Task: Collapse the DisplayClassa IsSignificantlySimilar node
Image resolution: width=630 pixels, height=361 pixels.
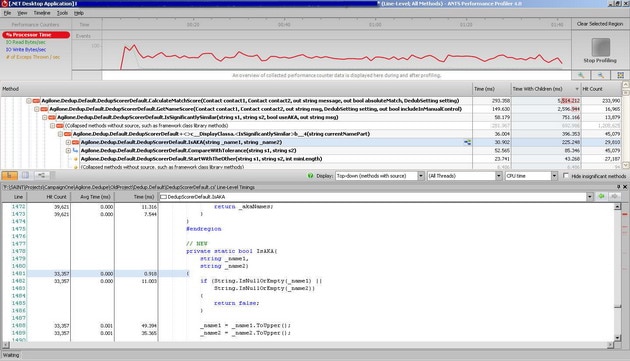Action: pos(60,134)
